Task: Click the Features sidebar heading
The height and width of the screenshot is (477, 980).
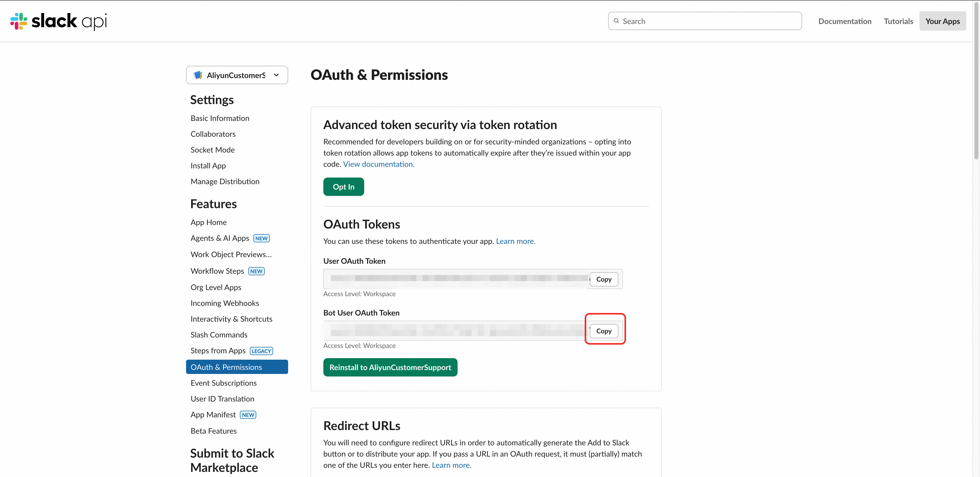Action: (213, 204)
